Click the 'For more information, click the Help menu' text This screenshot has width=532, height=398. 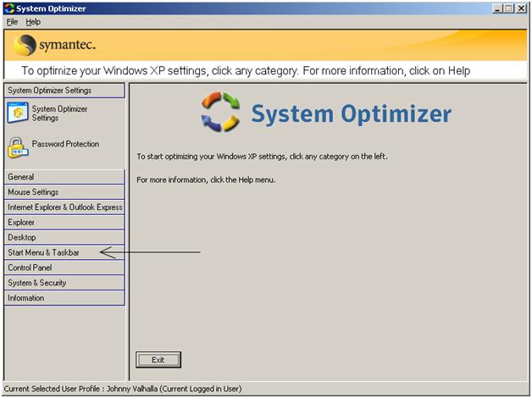[x=206, y=180]
